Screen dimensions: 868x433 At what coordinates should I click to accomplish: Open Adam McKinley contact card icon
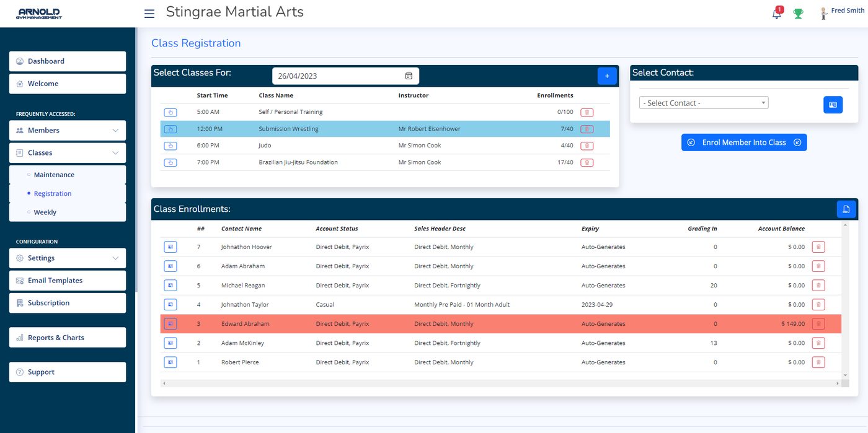coord(170,343)
